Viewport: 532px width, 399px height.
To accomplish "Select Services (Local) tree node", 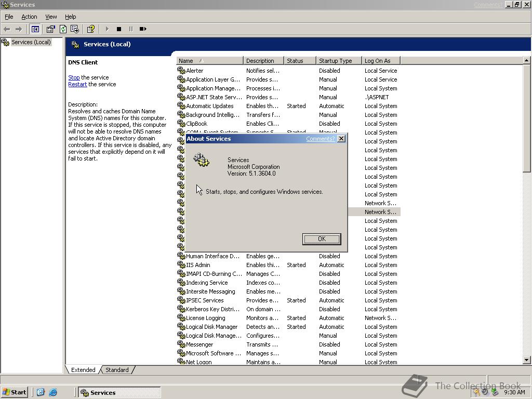I will click(31, 42).
